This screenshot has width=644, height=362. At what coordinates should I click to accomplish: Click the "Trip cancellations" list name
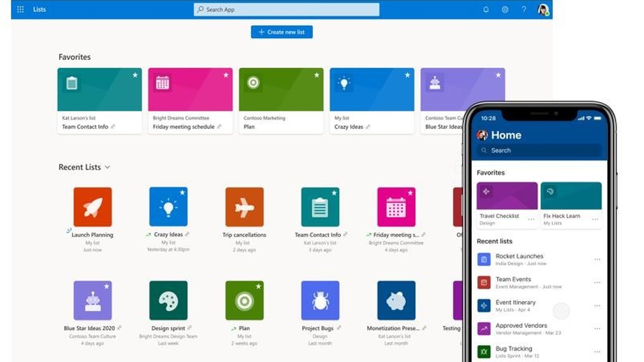coord(245,235)
